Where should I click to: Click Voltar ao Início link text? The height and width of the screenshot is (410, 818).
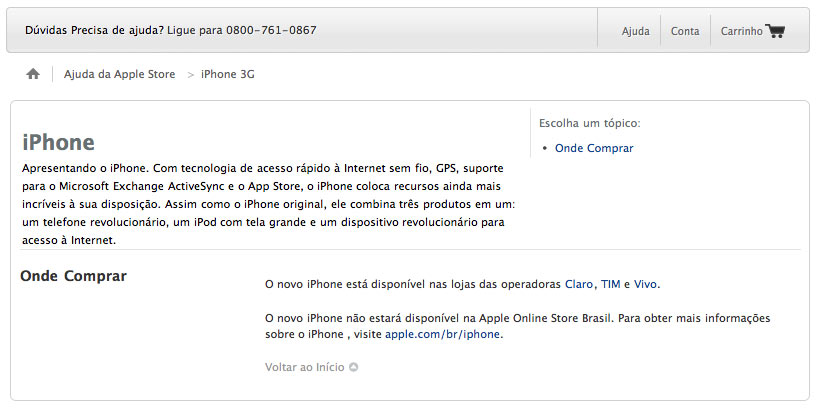(305, 367)
